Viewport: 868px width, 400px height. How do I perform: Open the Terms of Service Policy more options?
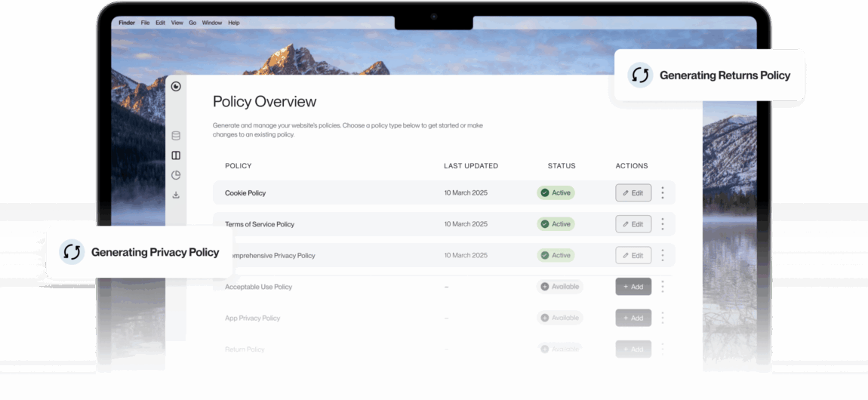click(x=663, y=224)
